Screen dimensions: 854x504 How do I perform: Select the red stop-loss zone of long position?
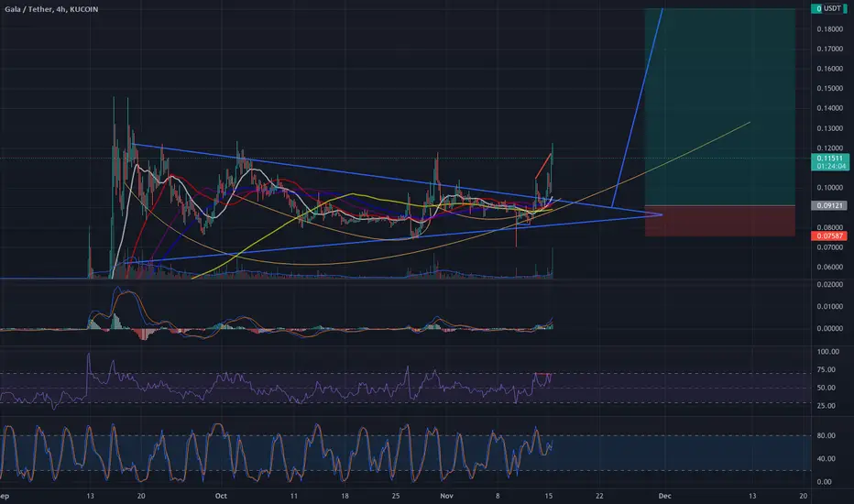(720, 221)
